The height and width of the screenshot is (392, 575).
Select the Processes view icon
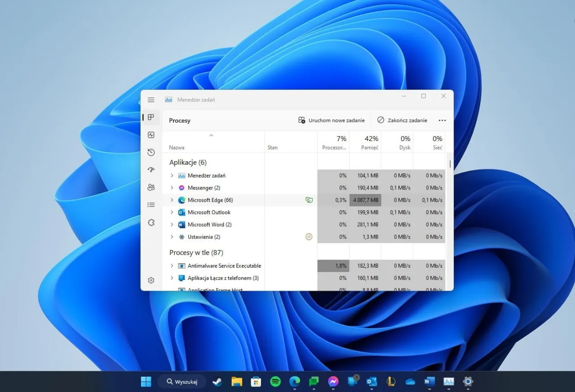[151, 117]
